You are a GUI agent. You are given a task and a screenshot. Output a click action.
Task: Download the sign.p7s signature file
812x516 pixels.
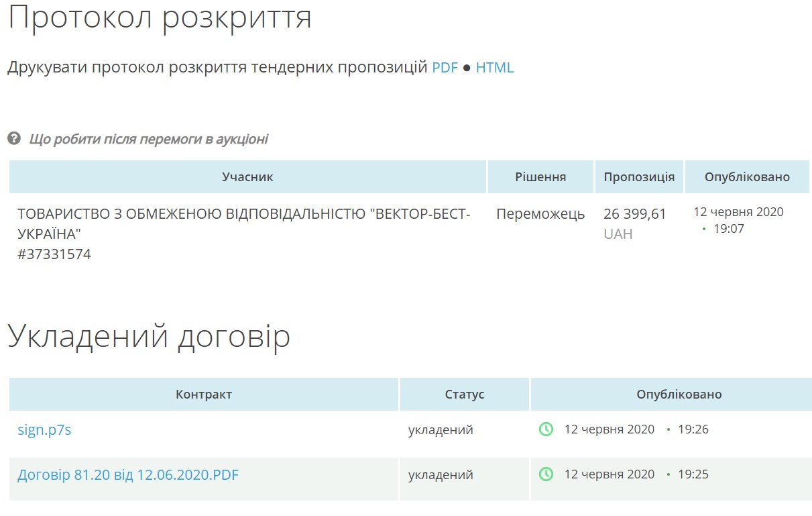[x=44, y=430]
